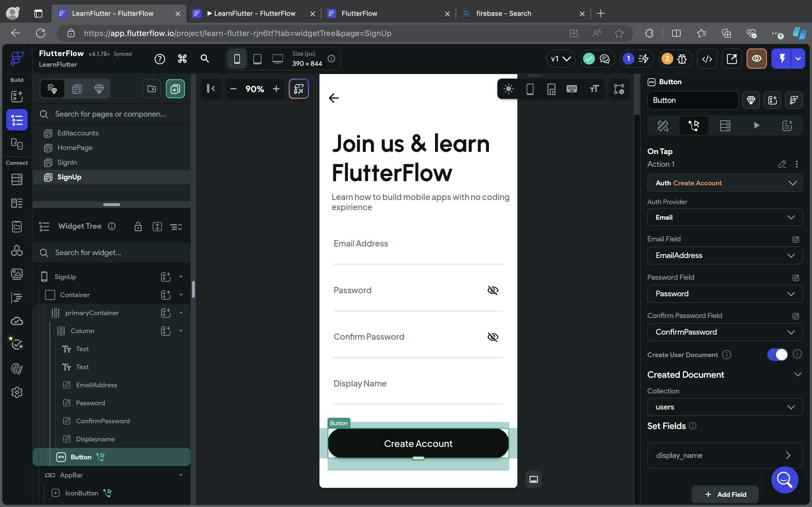Click the Create Account button on canvas
Viewport: 812px width, 507px height.
pyautogui.click(x=418, y=443)
